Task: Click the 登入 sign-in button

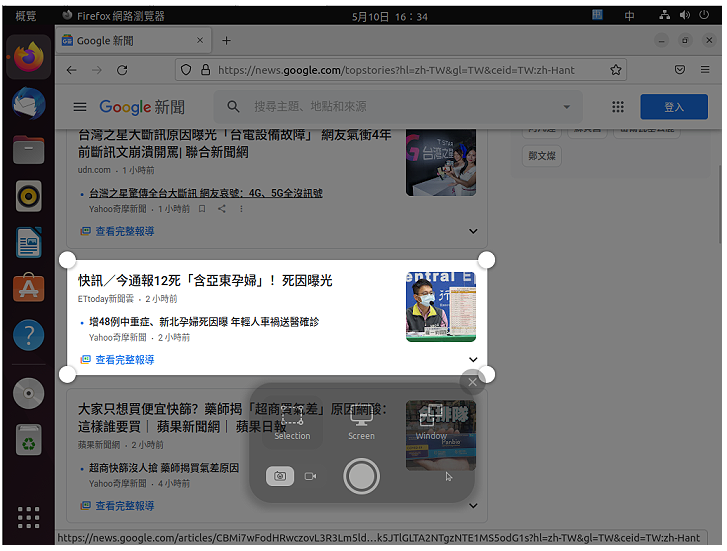Action: (674, 107)
